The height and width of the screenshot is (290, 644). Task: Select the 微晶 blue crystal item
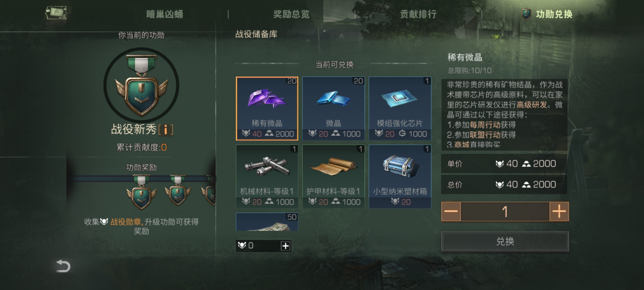point(334,108)
